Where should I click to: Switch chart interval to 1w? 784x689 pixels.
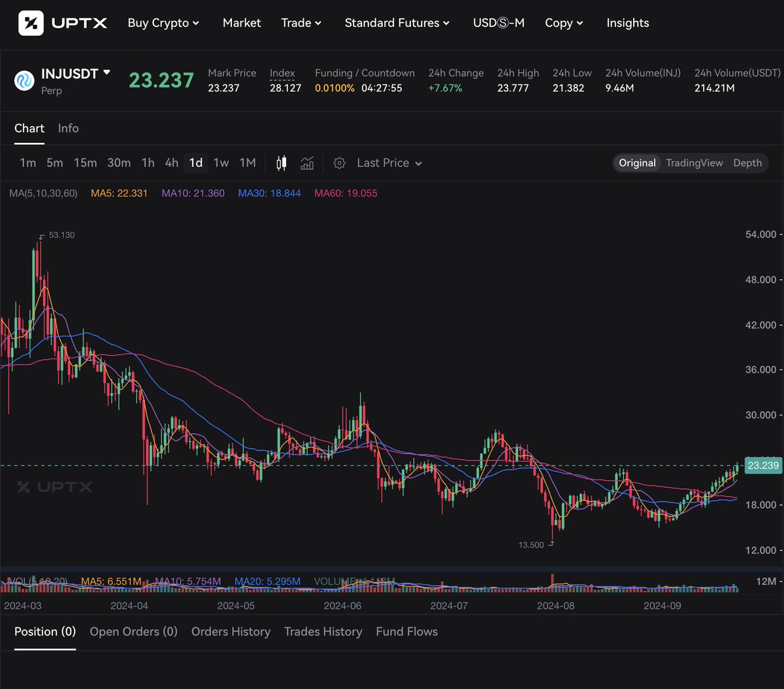[221, 163]
